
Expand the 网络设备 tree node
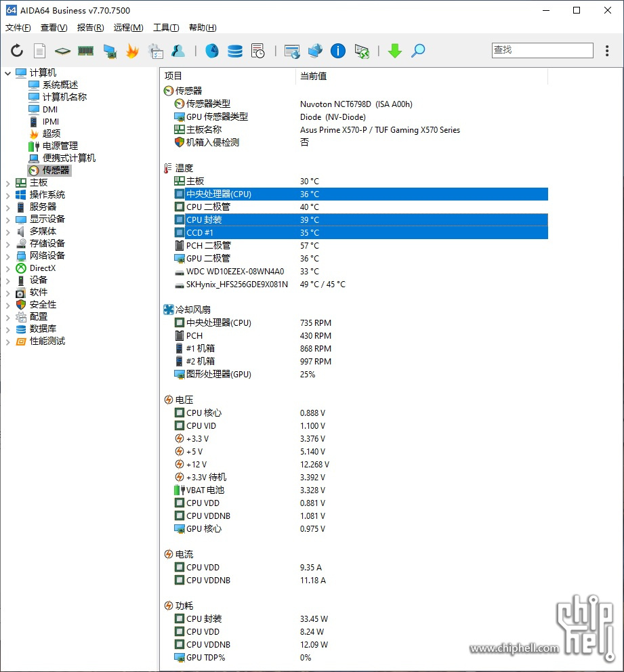[x=7, y=256]
